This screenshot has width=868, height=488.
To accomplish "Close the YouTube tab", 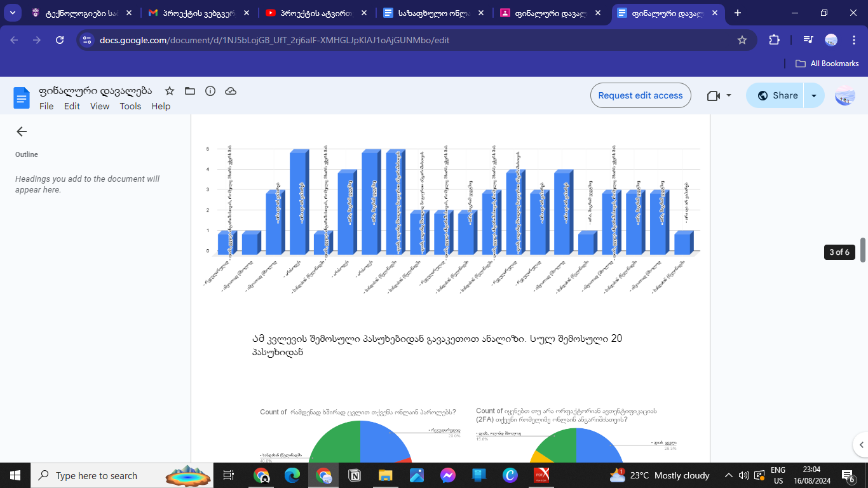I will [363, 13].
